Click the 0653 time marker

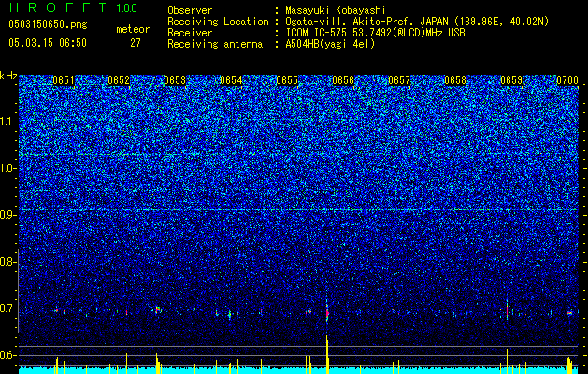coord(175,80)
